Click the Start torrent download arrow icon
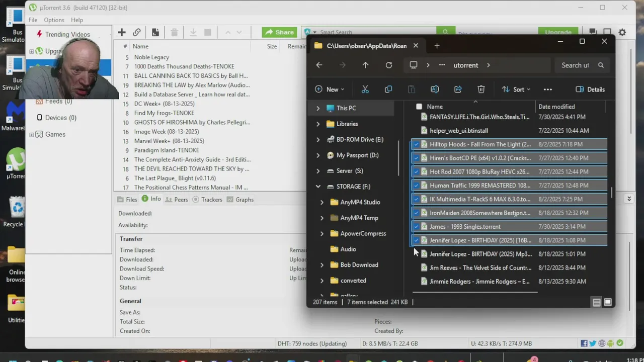 (x=193, y=32)
